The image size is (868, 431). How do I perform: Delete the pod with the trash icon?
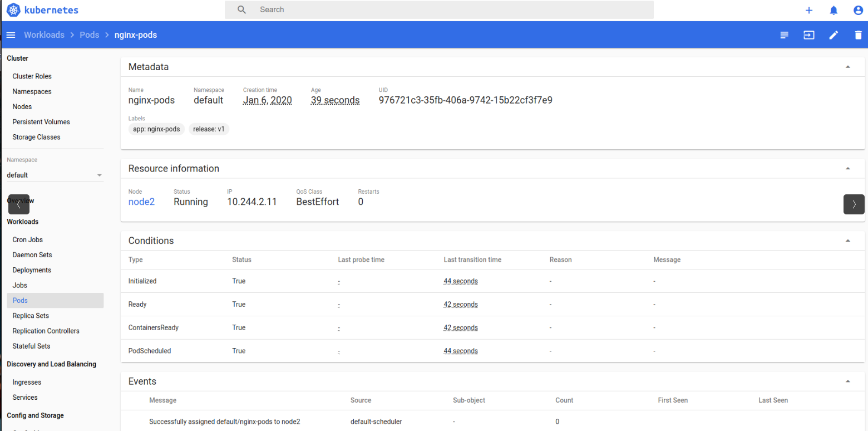(x=858, y=35)
